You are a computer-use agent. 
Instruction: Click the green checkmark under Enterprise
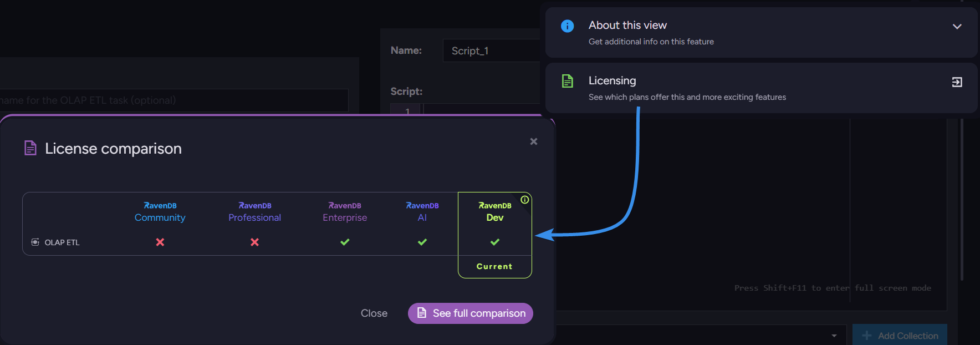point(345,242)
